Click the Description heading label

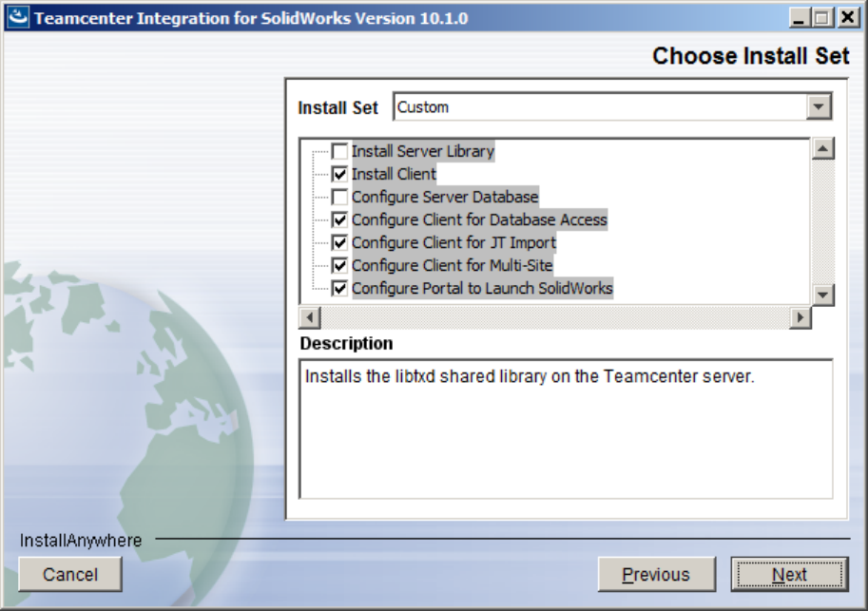(347, 343)
